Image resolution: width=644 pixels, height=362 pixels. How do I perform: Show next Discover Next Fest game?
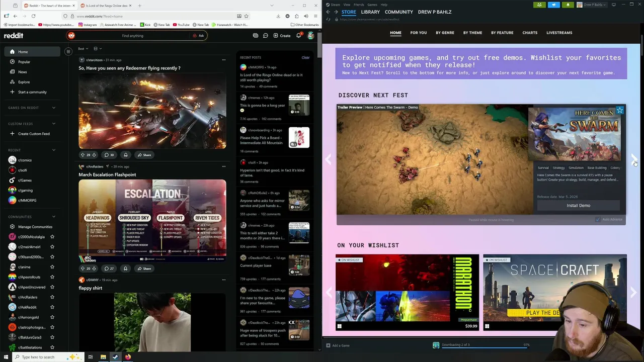[633, 159]
